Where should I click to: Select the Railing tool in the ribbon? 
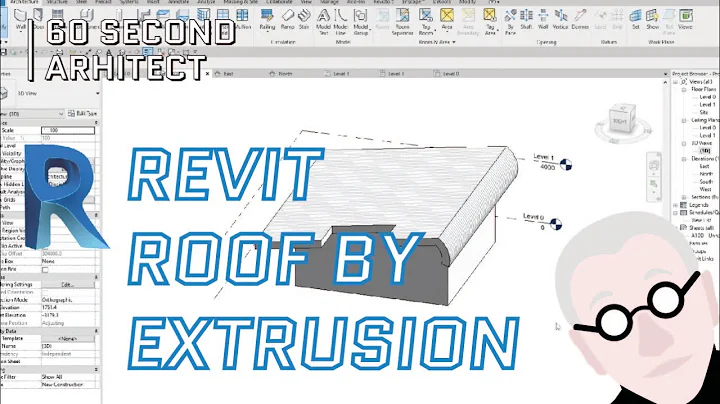[267, 20]
